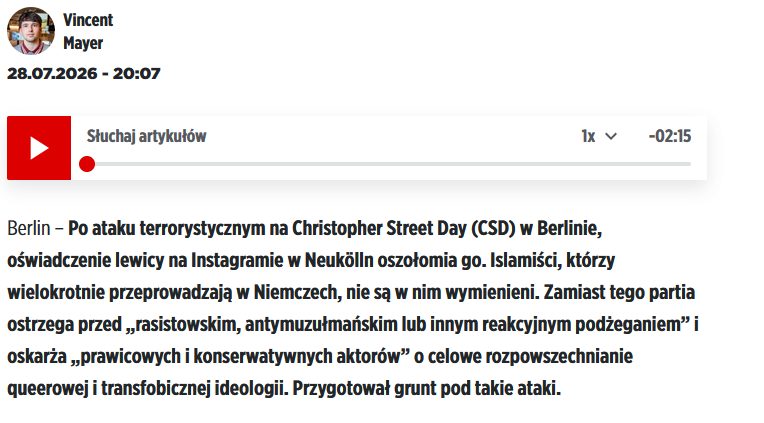
Task: Open Vincent Mayer's author avatar photo
Action: pyautogui.click(x=31, y=31)
